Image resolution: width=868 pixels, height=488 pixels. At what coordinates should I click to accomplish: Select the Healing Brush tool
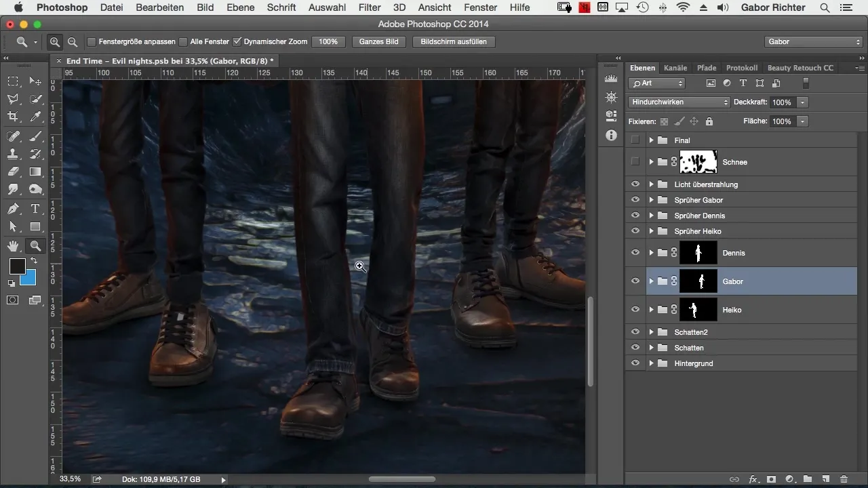13,136
